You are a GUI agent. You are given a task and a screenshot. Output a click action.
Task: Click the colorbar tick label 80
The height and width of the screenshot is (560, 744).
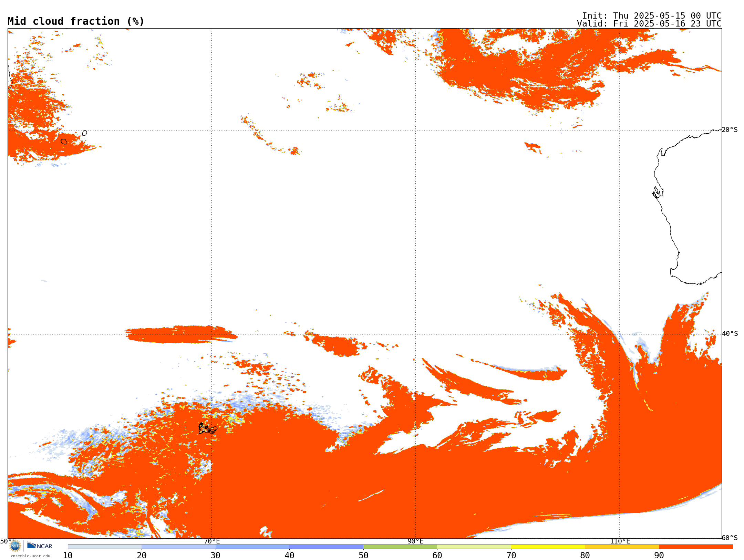[x=585, y=556]
